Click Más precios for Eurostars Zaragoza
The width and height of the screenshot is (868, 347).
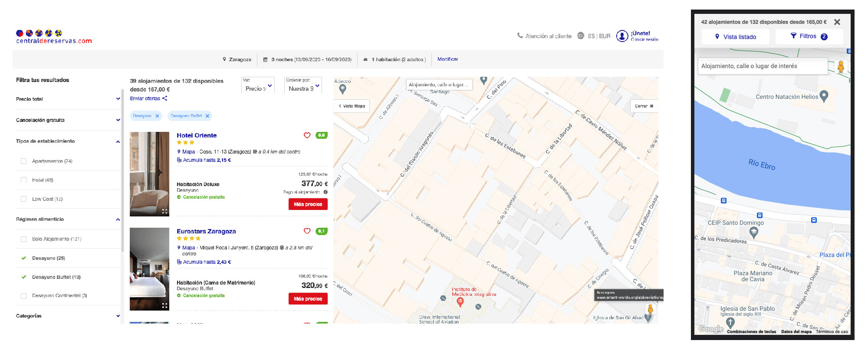point(308,299)
